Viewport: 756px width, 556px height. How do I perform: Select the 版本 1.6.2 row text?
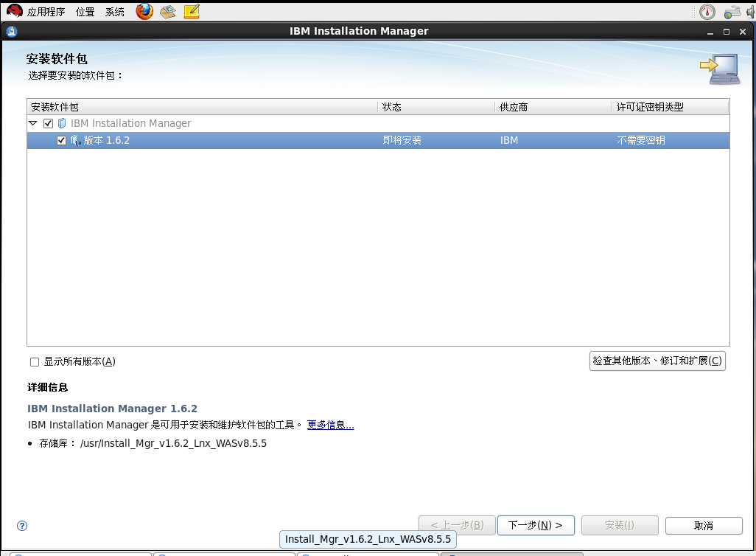[x=107, y=140]
